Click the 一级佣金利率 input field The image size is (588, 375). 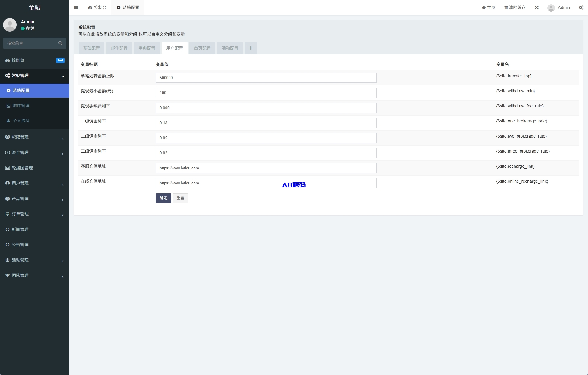[x=266, y=123]
